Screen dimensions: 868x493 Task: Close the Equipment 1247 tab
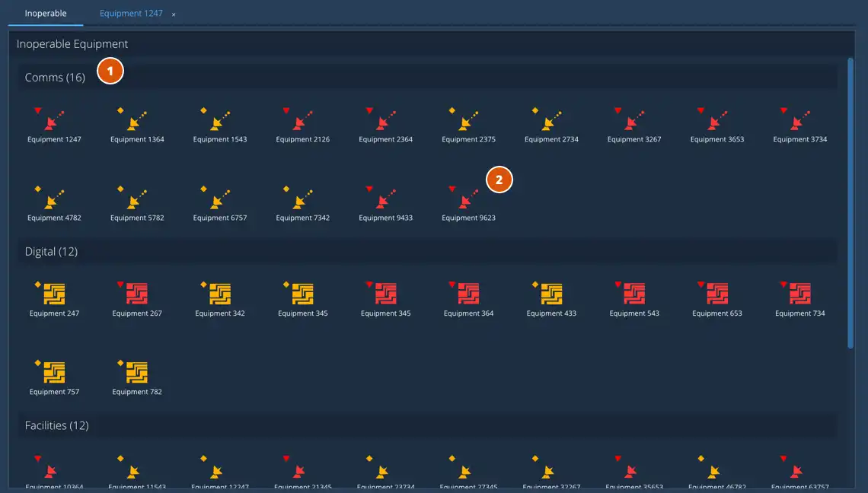click(x=174, y=14)
